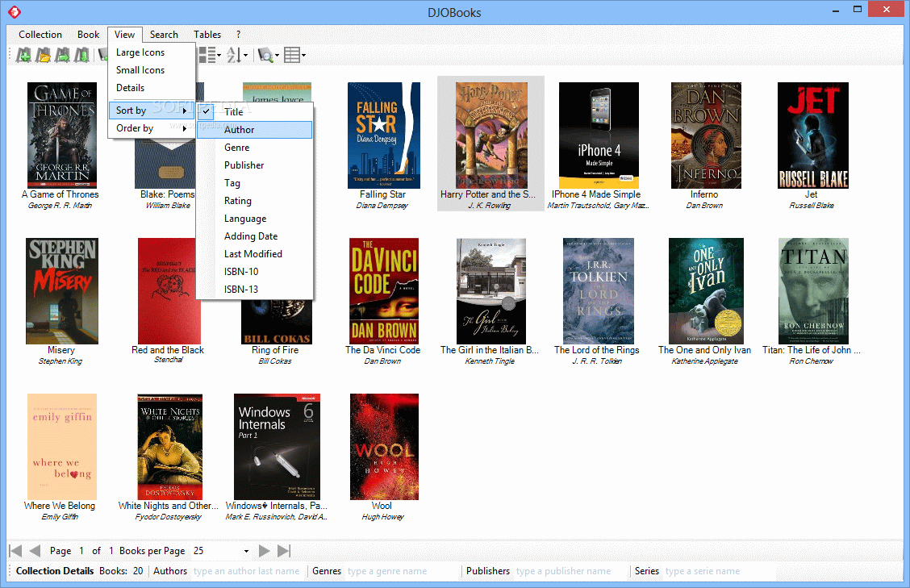Go to previous page arrow
The image size is (910, 588).
tap(35, 551)
